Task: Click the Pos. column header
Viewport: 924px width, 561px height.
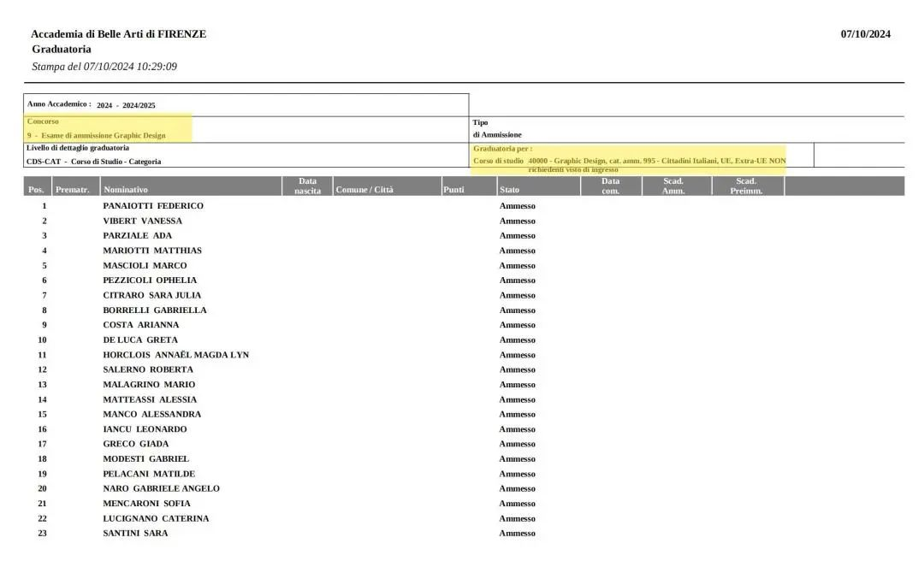Action: (36, 190)
